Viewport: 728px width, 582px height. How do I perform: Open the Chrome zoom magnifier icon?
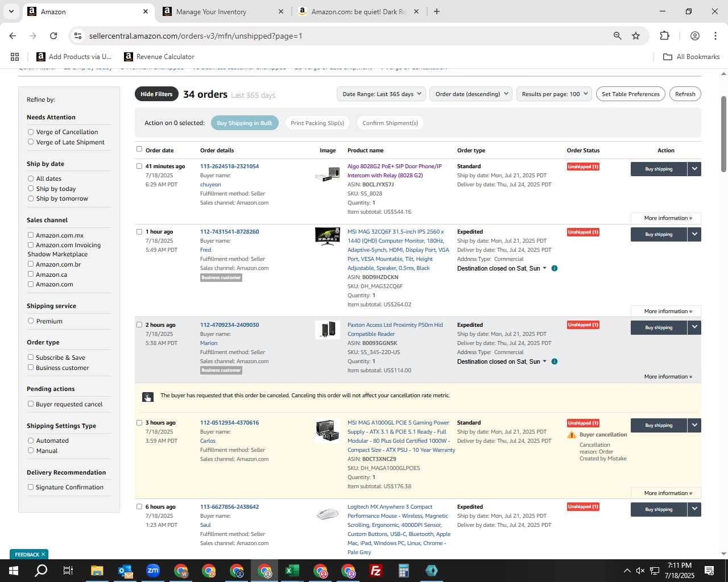pyautogui.click(x=617, y=36)
